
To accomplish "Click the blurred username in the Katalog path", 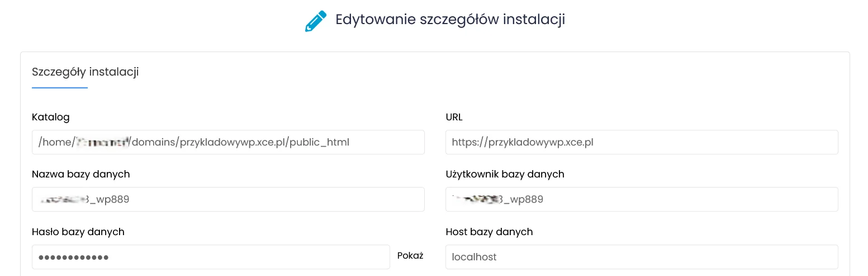I will coord(102,142).
